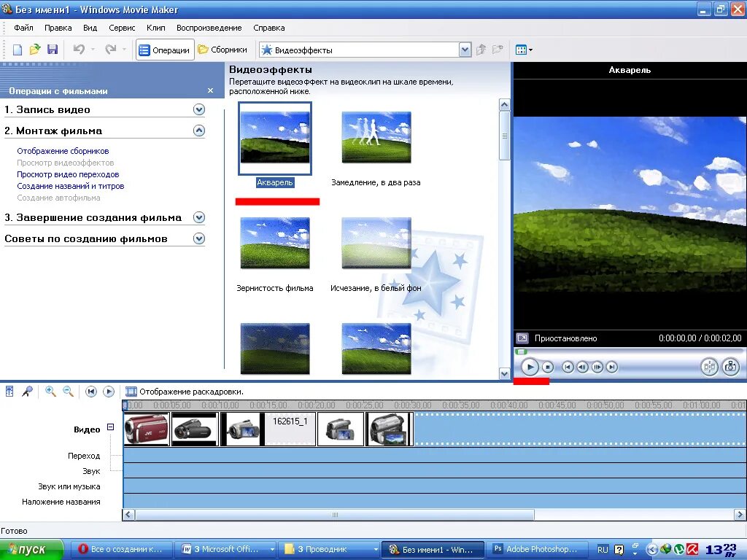
Task: Split the clip at current frame
Action: point(709,367)
